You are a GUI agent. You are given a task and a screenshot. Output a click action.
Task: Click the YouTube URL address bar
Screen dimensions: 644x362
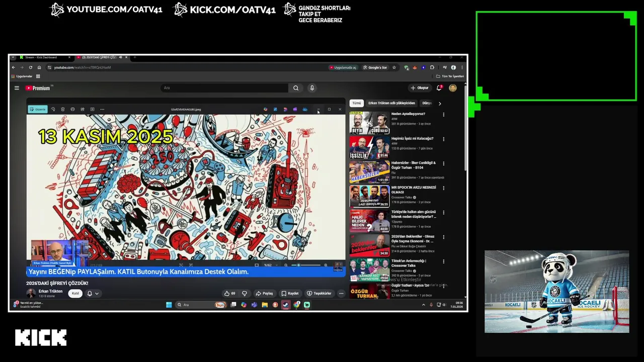click(x=186, y=67)
